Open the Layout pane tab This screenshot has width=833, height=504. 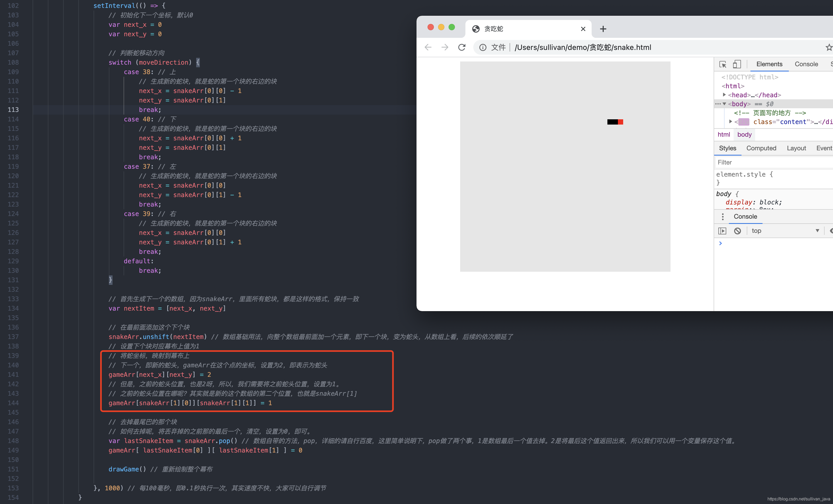[796, 148]
